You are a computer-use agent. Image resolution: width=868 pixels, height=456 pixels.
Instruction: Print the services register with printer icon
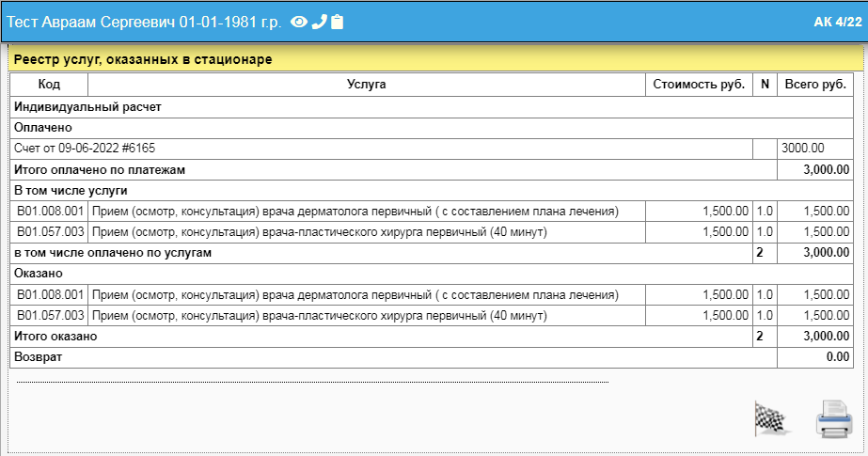(833, 419)
